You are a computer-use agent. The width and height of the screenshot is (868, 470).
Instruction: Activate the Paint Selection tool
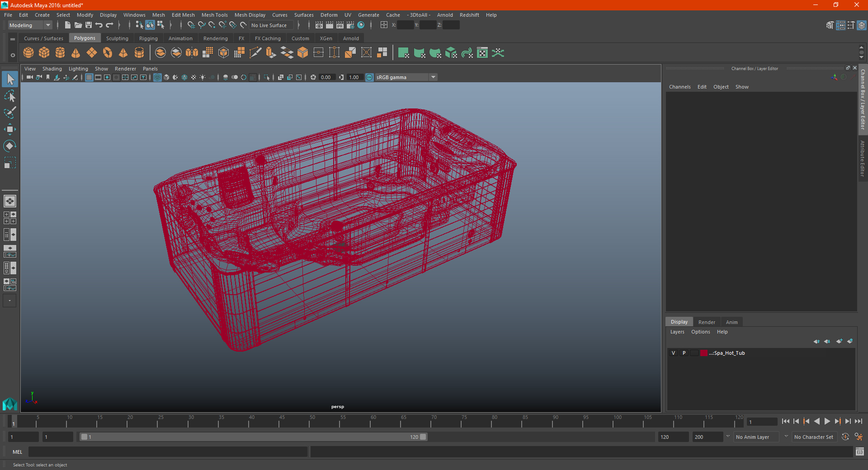(x=10, y=113)
